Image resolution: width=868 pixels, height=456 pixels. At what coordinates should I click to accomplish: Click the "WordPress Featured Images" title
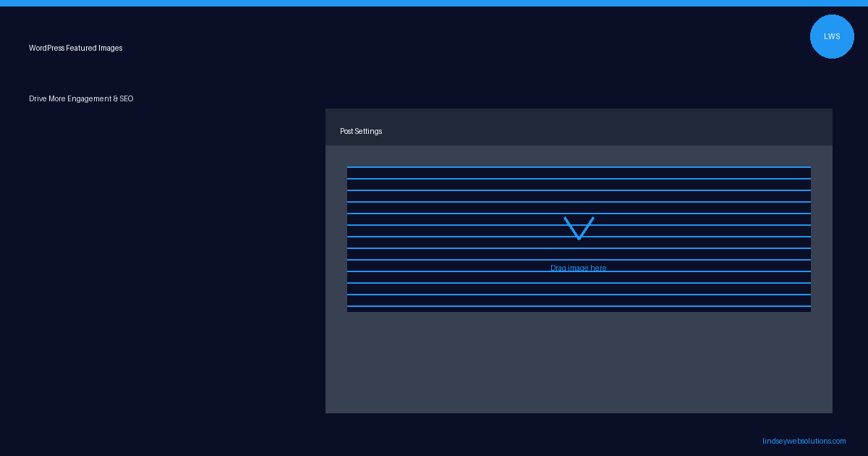76,48
